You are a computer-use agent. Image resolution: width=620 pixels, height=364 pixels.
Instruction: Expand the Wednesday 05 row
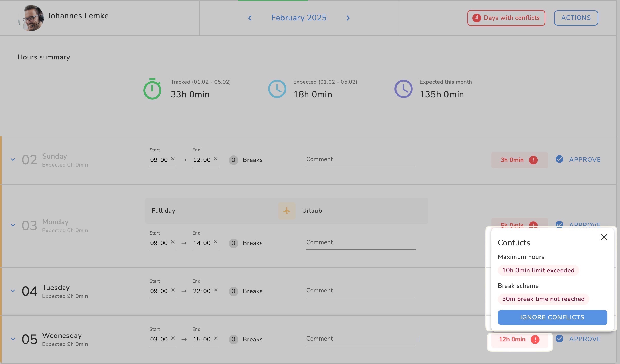point(13,339)
